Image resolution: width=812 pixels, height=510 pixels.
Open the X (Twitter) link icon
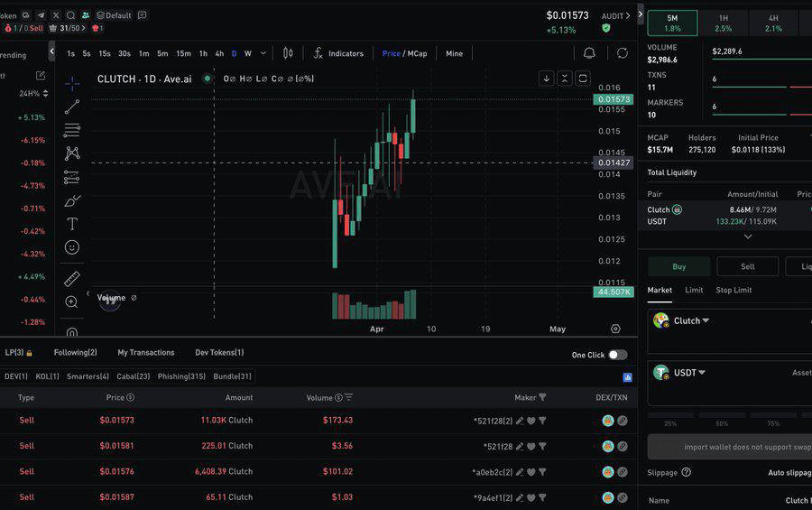pos(56,15)
